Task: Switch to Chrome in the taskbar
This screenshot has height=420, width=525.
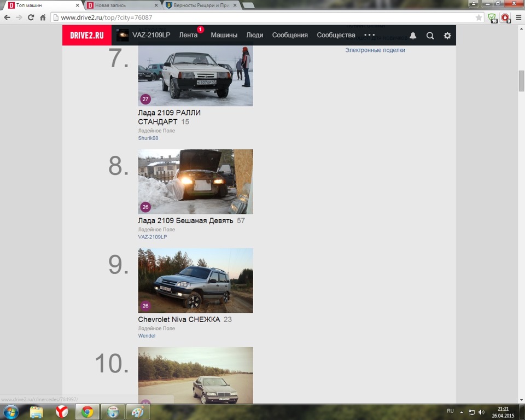Action: [x=87, y=412]
